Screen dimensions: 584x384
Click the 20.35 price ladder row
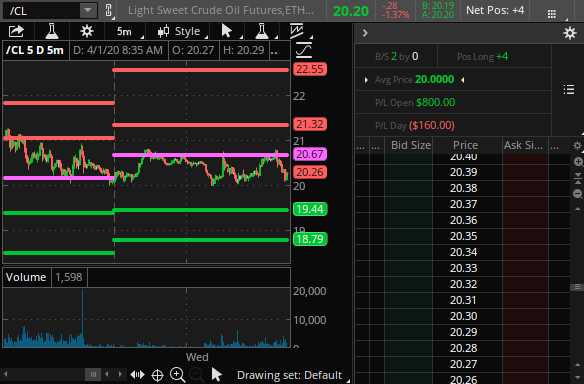point(463,236)
